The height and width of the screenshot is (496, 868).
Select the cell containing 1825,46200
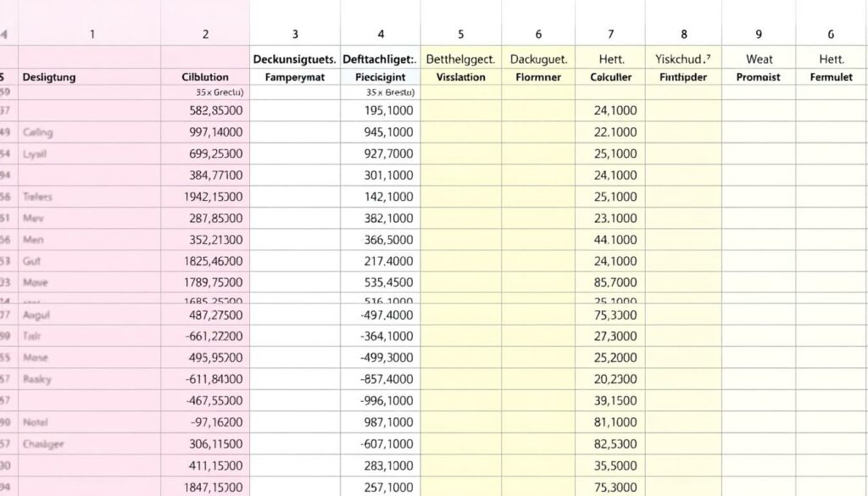[x=205, y=261]
